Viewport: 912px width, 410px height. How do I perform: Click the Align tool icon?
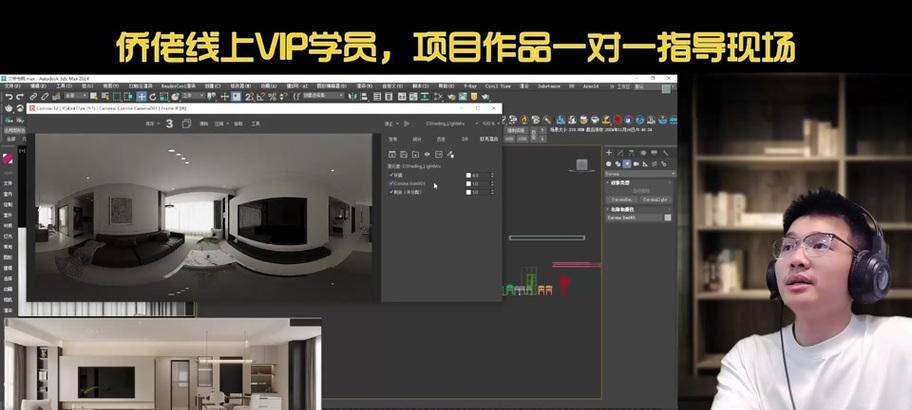[364, 97]
